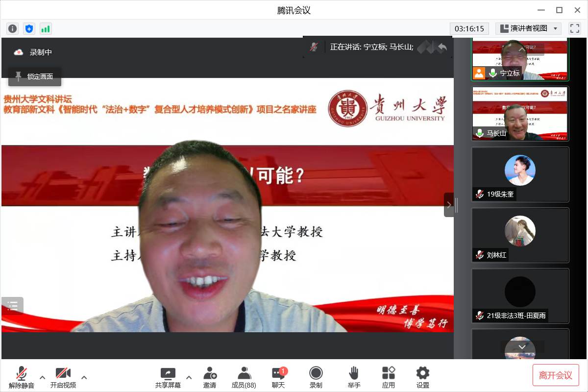Expand audio options next to 解除静音

point(42,377)
